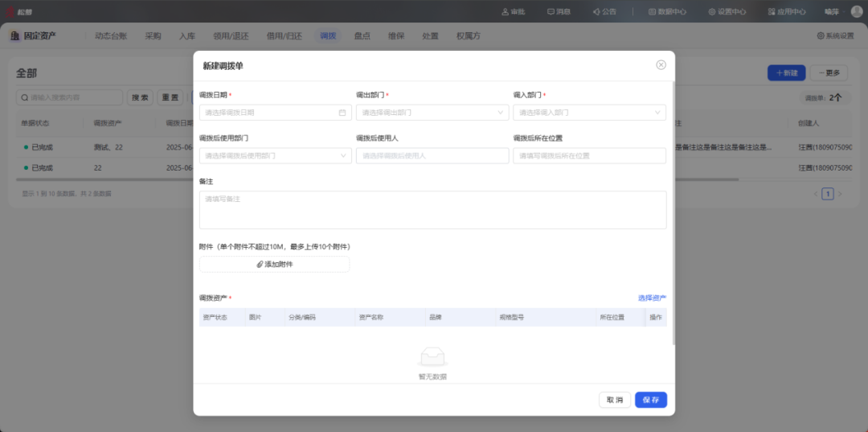
Task: Close the 新建调拨单 dialog with X icon
Action: pyautogui.click(x=661, y=65)
